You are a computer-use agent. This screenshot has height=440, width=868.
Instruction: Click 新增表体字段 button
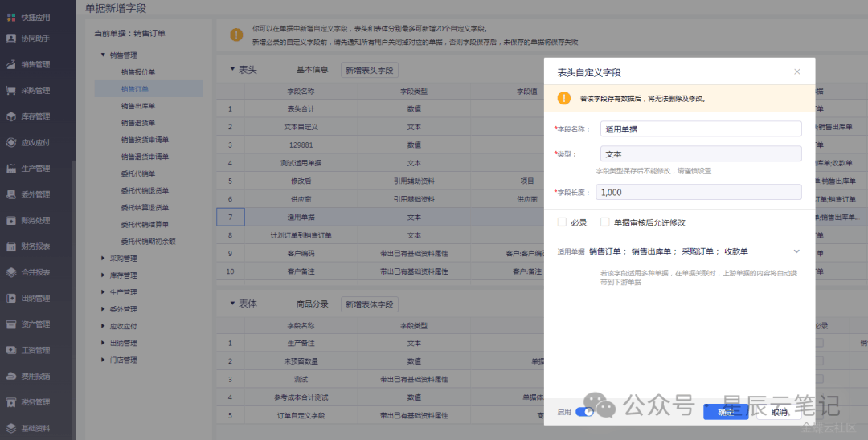[x=370, y=305]
